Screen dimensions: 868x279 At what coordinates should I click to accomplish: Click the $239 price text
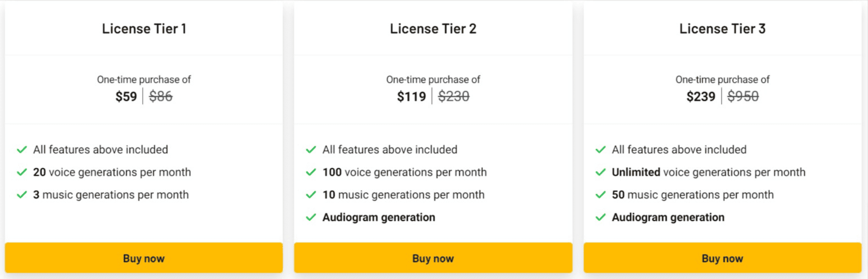coord(701,96)
